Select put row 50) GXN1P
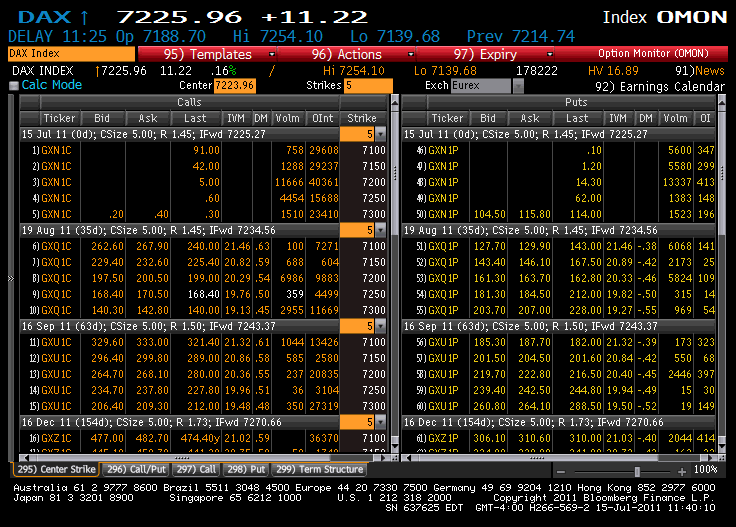This screenshot has height=527, width=736. tap(559, 214)
